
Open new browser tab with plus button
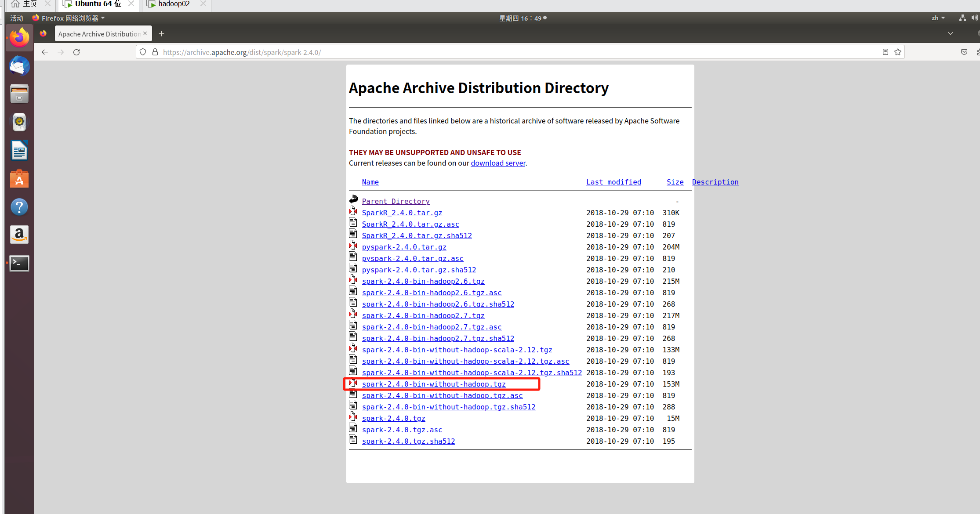(162, 34)
